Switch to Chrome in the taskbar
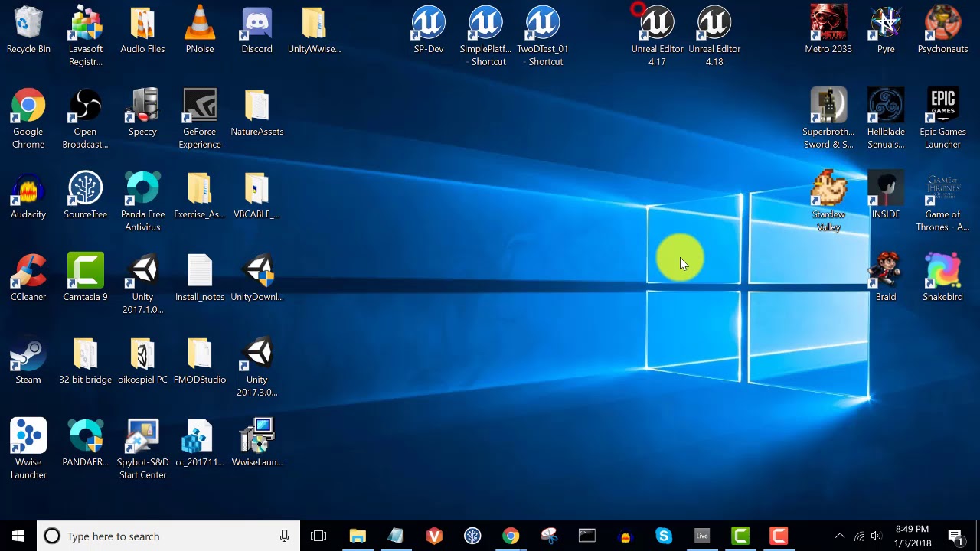 click(x=511, y=536)
